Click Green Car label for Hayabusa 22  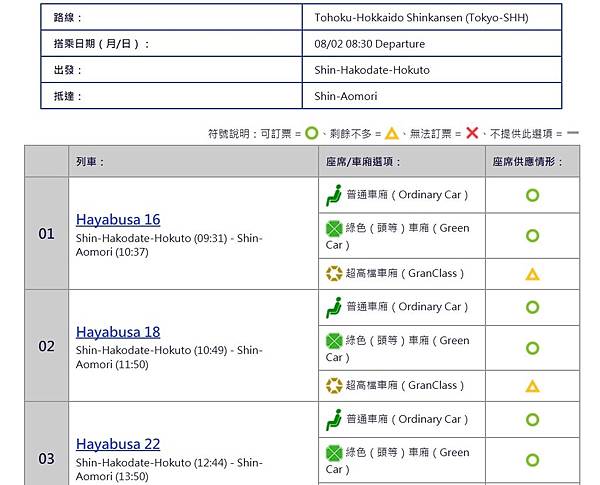pyautogui.click(x=397, y=461)
